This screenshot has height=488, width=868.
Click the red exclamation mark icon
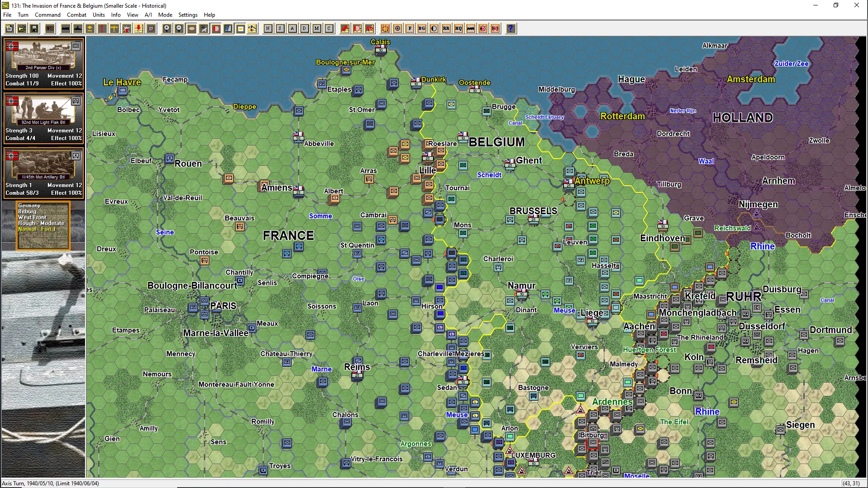102,28
